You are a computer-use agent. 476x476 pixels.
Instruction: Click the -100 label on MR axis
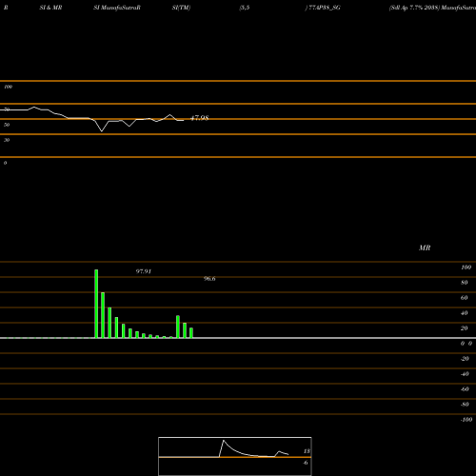466,420
